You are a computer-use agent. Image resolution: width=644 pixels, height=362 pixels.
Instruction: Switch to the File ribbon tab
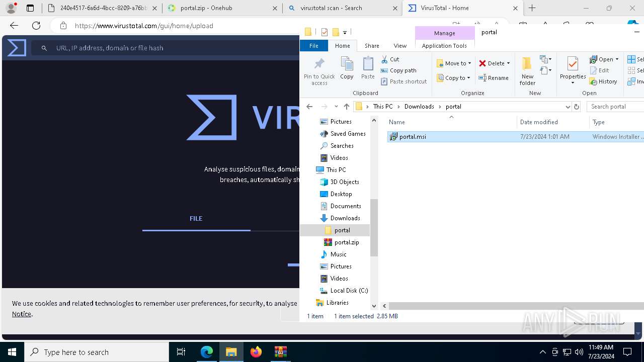(x=313, y=46)
